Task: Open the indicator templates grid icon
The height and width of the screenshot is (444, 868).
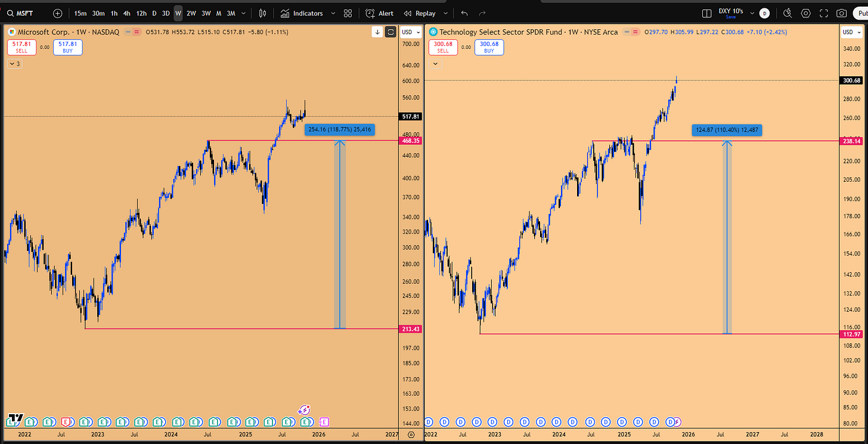Action: 348,13
